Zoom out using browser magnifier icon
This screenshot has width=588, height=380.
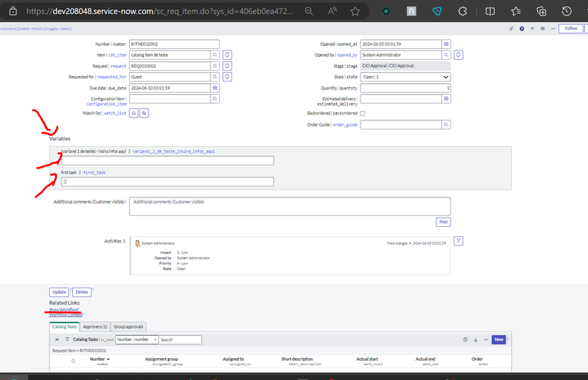[308, 11]
